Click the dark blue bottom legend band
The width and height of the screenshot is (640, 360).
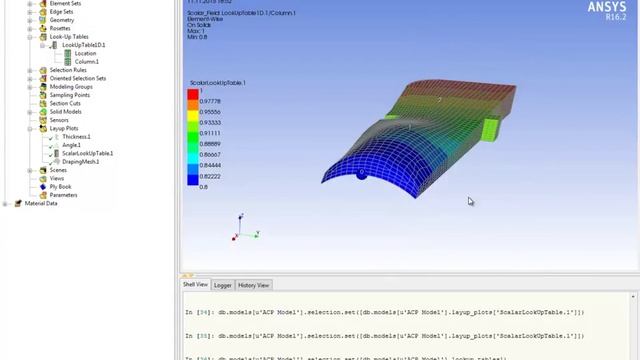click(193, 180)
